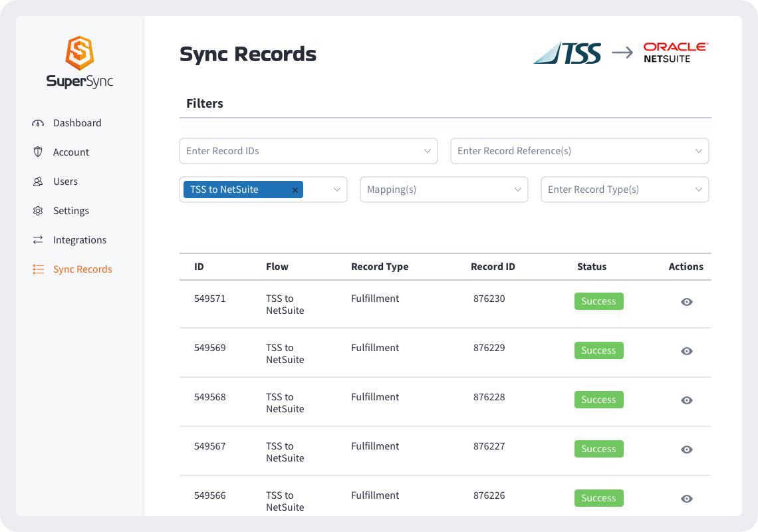Click the Oracle NetSuite logo
Image resolution: width=758 pixels, height=532 pixels.
coord(675,52)
